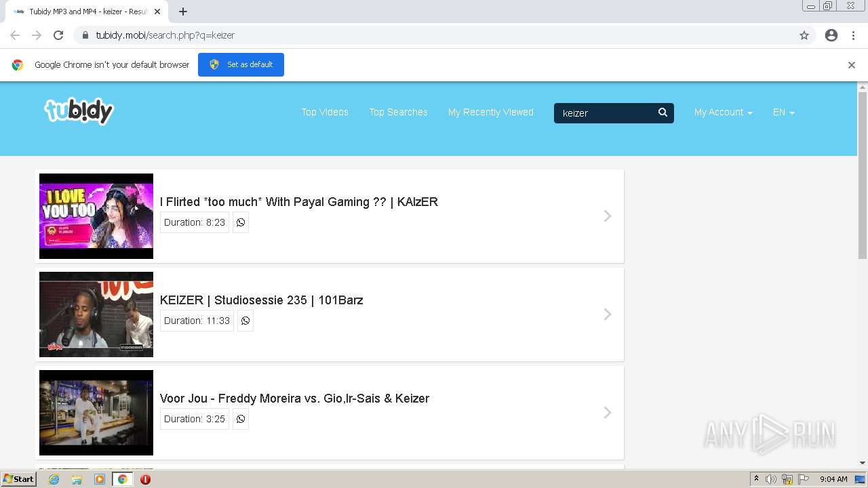Go forward in browser history
This screenshot has height=488, width=868.
click(x=37, y=35)
